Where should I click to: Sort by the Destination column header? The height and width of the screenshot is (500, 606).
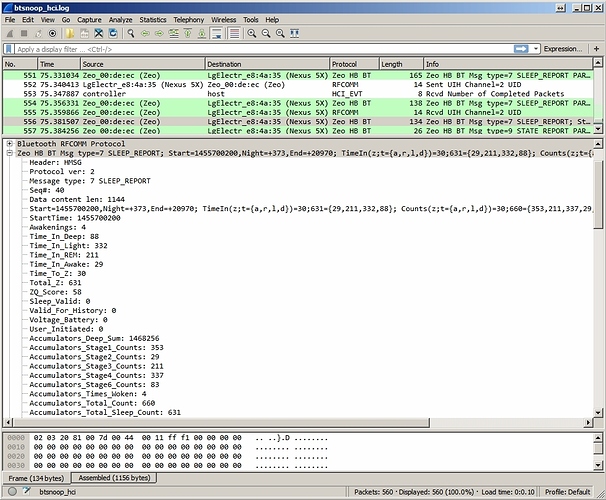coord(267,64)
